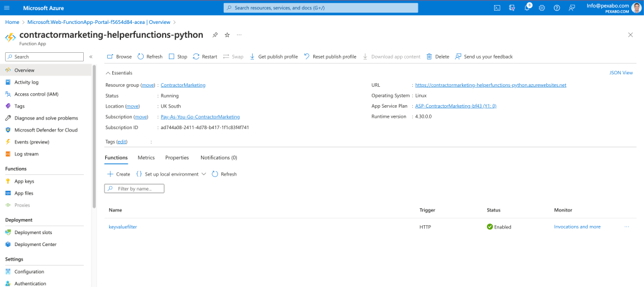Open the top bar feedback icon
644x287 pixels.
tap(572, 8)
